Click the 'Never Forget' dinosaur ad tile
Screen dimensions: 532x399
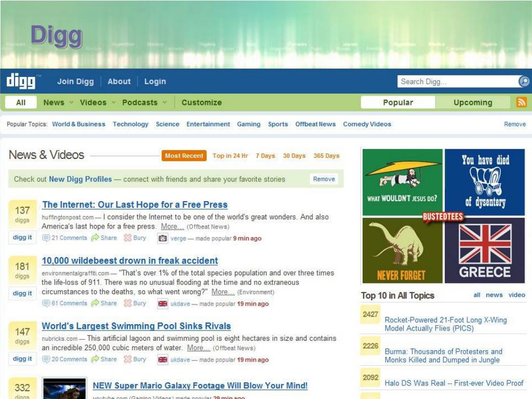pyautogui.click(x=403, y=250)
